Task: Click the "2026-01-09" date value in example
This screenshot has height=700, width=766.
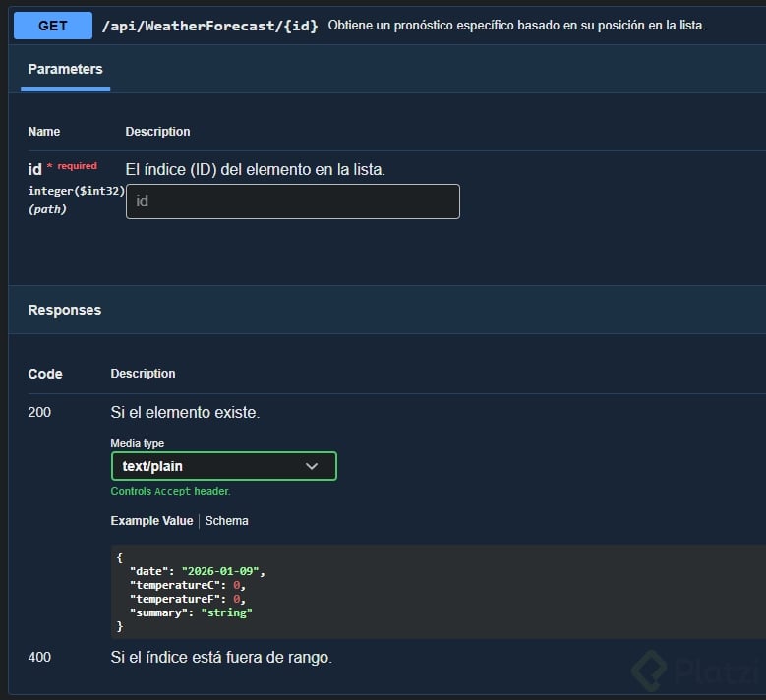Action: [223, 571]
